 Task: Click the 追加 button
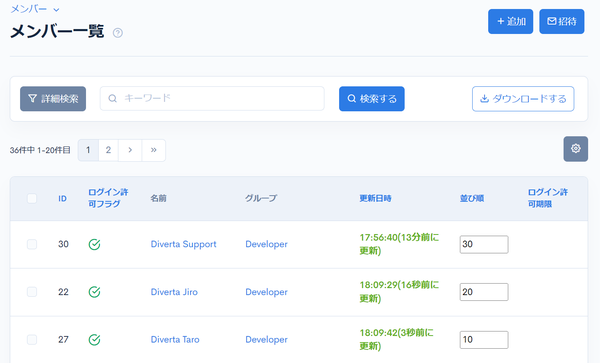point(510,21)
